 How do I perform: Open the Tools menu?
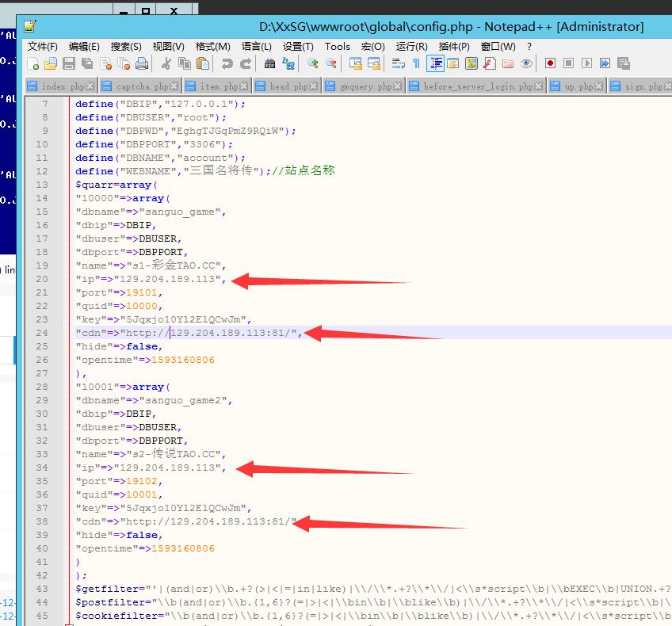click(x=337, y=47)
